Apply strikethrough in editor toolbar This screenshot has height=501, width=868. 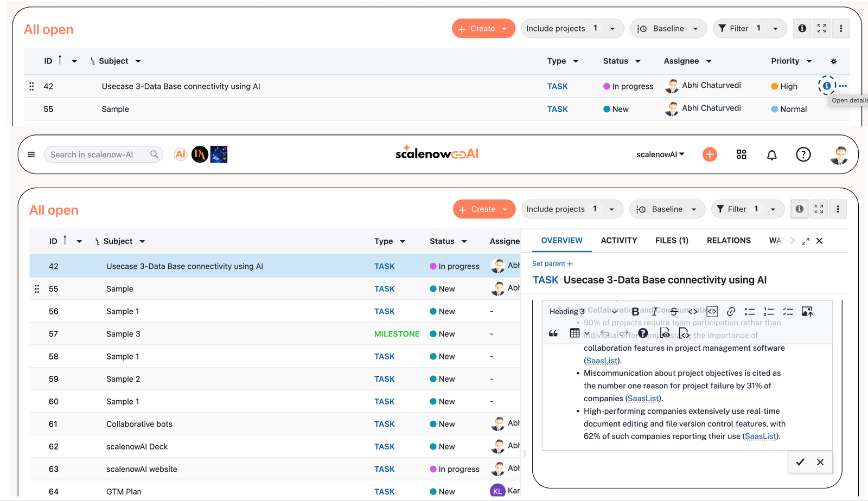click(x=674, y=311)
